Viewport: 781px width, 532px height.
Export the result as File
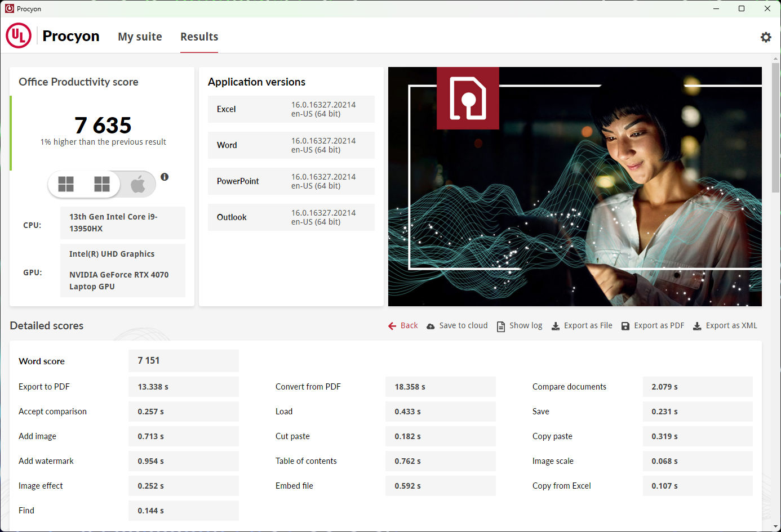click(x=582, y=326)
